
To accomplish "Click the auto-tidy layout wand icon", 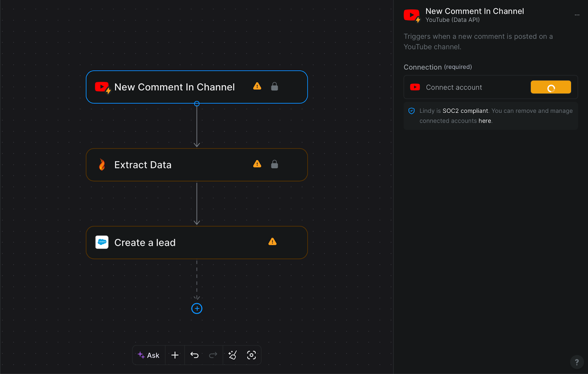I will coord(233,355).
